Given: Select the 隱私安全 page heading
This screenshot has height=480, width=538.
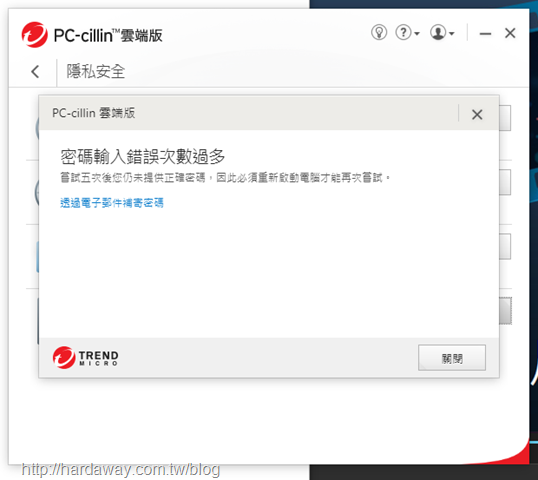Looking at the screenshot, I should [x=96, y=72].
